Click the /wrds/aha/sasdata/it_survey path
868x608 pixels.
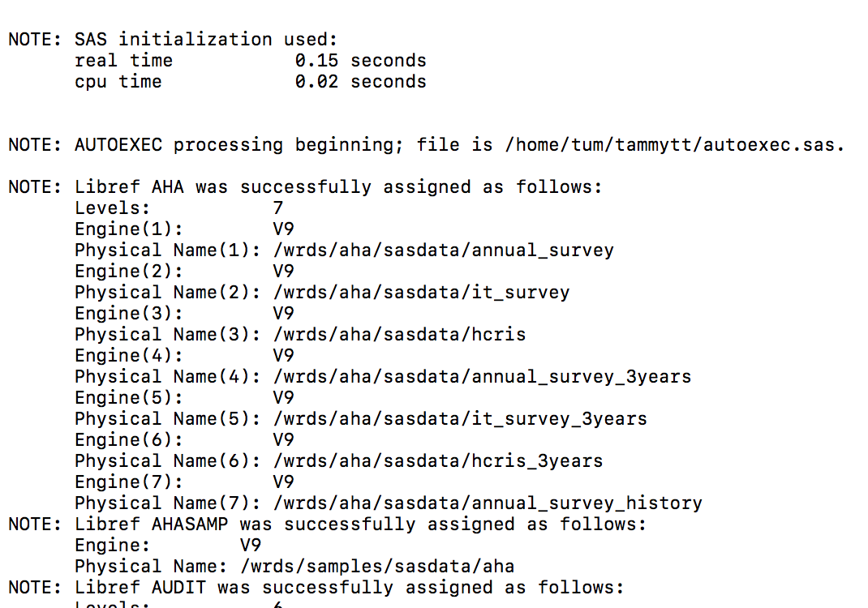point(421,293)
